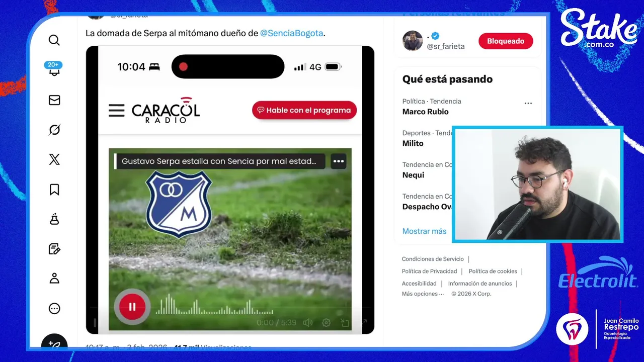This screenshot has height=362, width=644.
Task: Open three-dots menu on audio title bar
Action: [339, 161]
